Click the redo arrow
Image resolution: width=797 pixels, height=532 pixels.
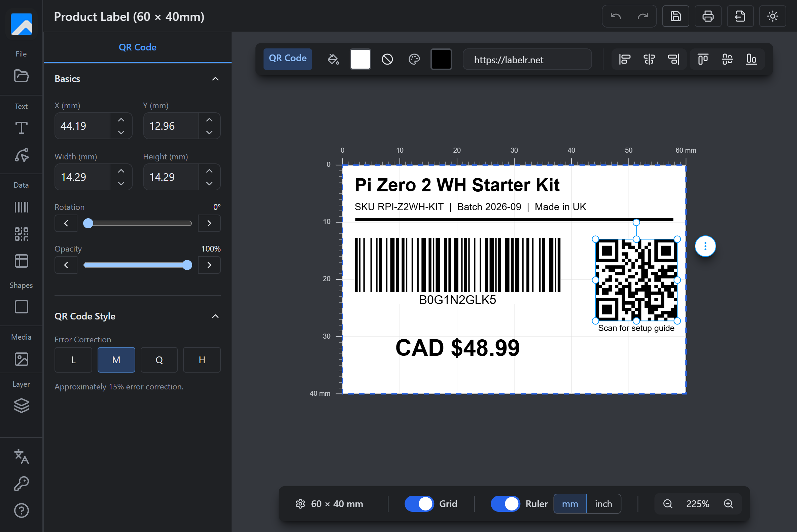coord(643,16)
